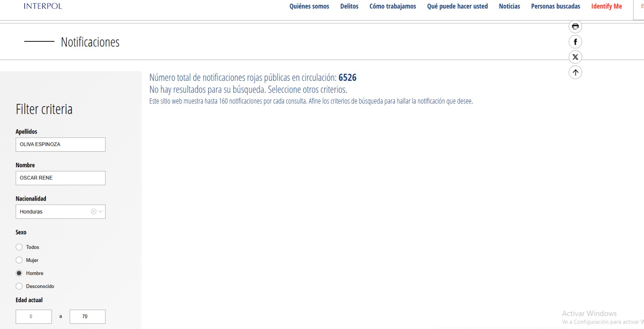
Task: Open the Cómo trabajamos menu
Action: pyautogui.click(x=392, y=6)
